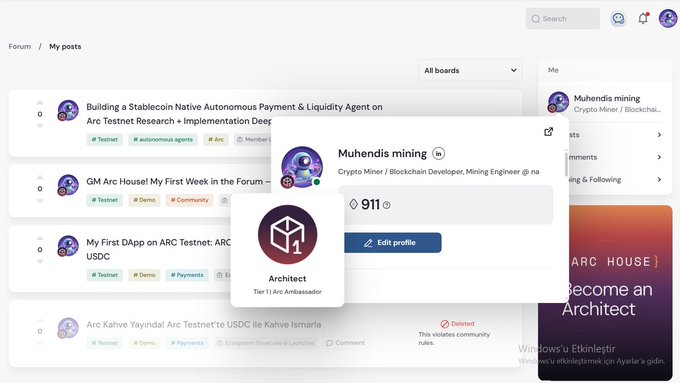Select the autonomous agents tag

point(163,140)
